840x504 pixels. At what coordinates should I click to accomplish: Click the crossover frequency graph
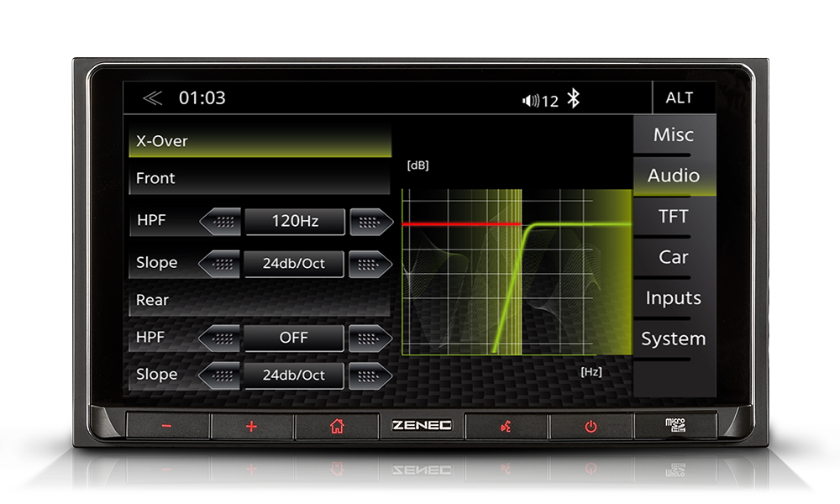pos(517,271)
